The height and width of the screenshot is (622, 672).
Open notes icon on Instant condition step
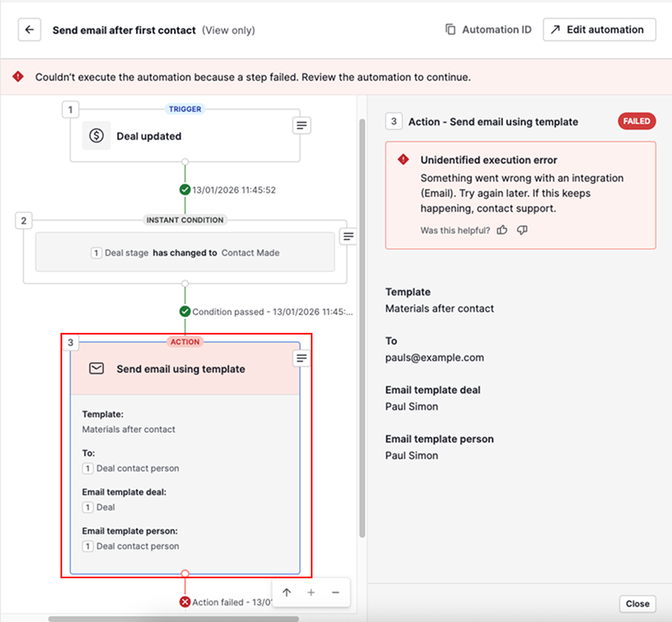point(348,236)
